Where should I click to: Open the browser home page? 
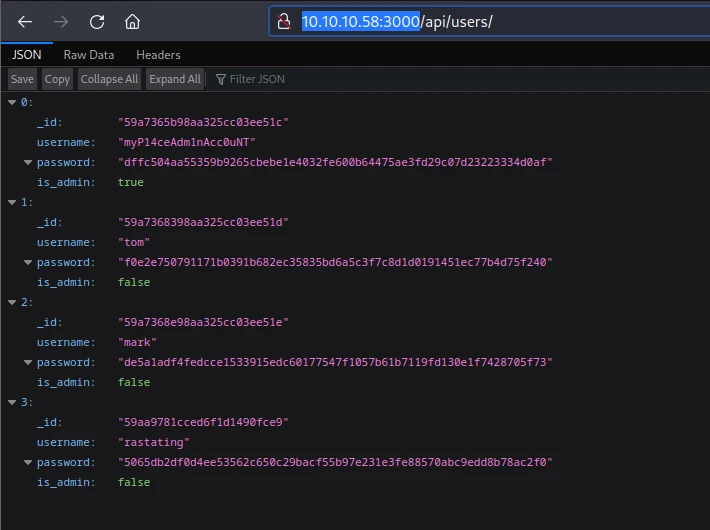tap(132, 21)
